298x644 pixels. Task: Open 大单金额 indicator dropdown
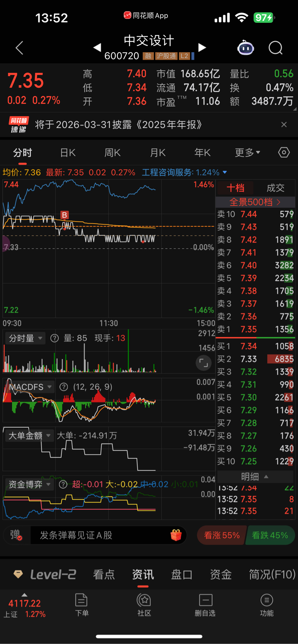[29, 436]
